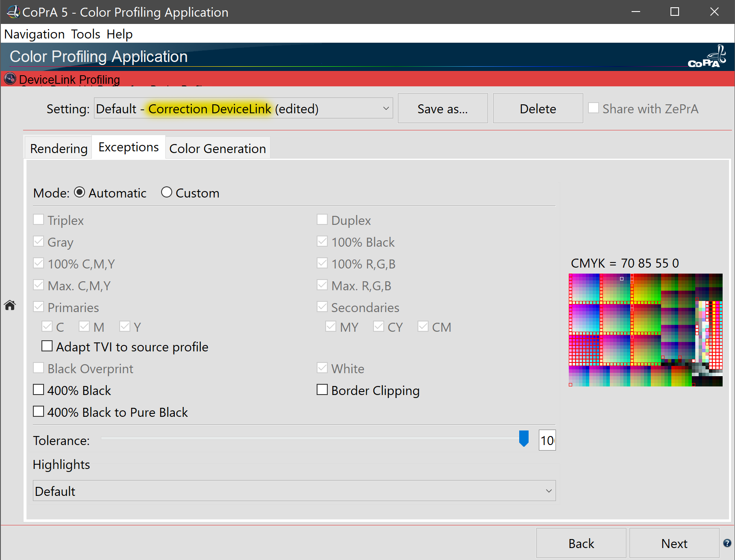Image resolution: width=735 pixels, height=560 pixels.
Task: Maximize the CoPrA window
Action: (x=675, y=12)
